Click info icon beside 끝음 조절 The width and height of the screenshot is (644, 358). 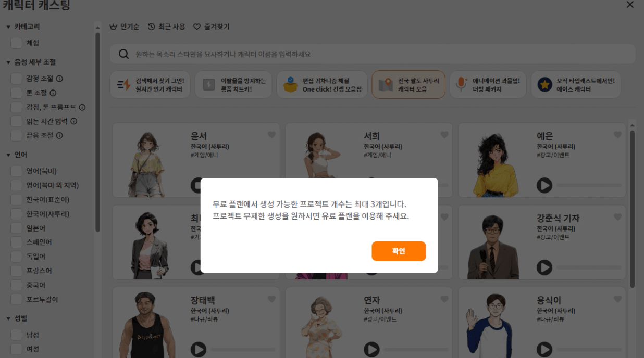pos(59,135)
